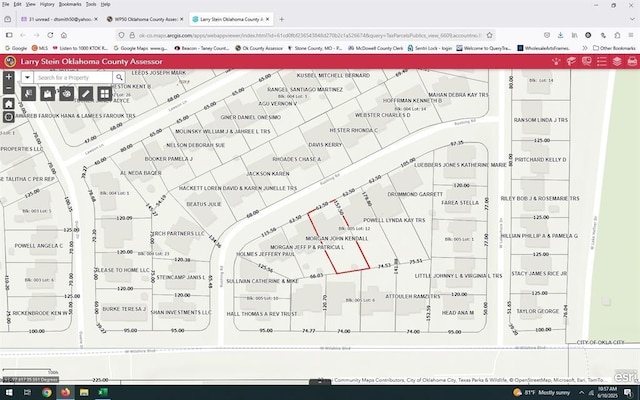Open the basemap gallery grid
Image resolution: width=640 pixels, height=400 pixels.
click(105, 94)
